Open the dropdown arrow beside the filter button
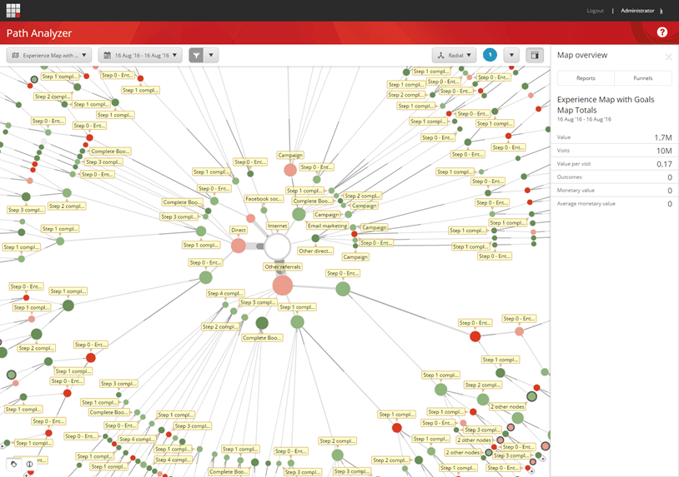Screen dimensions: 679x477 pos(211,55)
